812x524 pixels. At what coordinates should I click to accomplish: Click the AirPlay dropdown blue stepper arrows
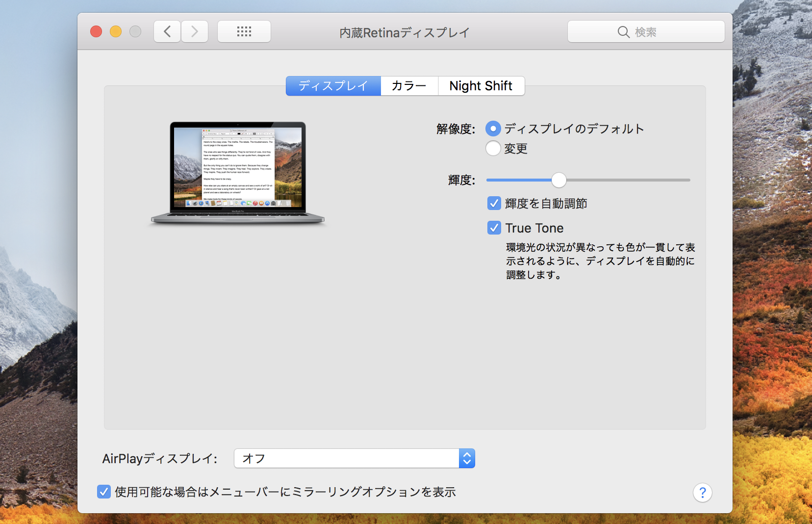pos(467,458)
